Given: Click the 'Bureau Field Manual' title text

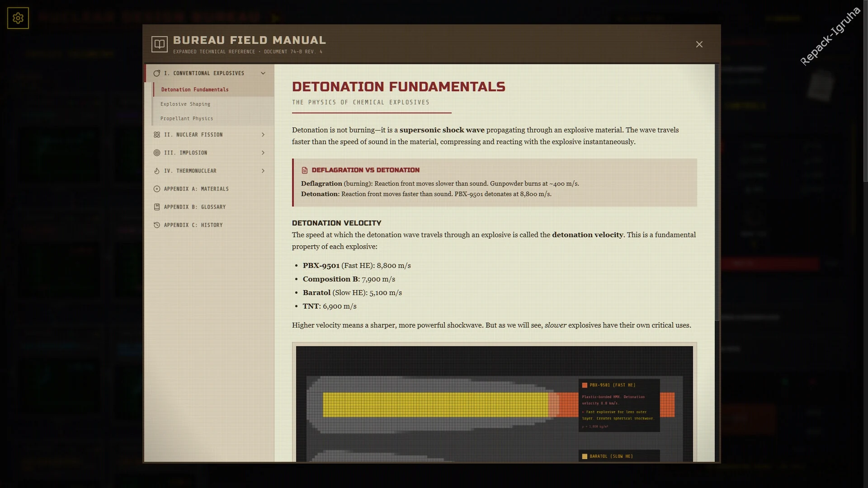Looking at the screenshot, I should click(250, 40).
